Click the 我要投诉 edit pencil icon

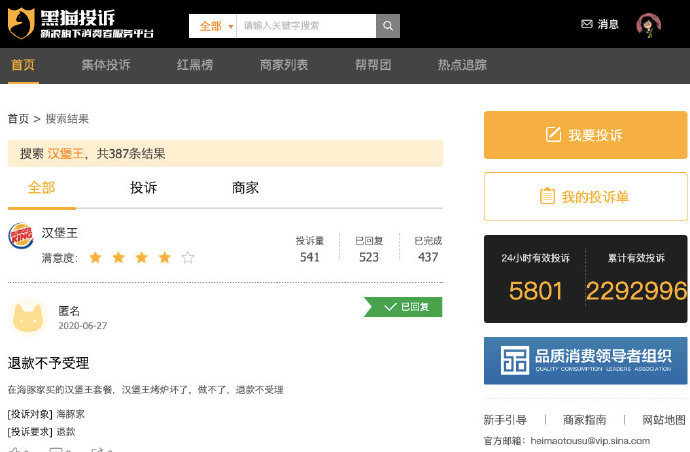coord(553,134)
